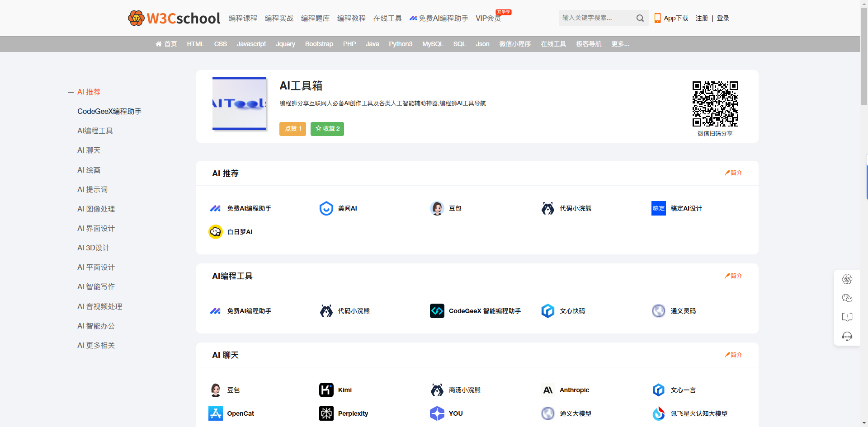Open 简介 link for AI编程工具 section
868x427 pixels.
point(733,276)
